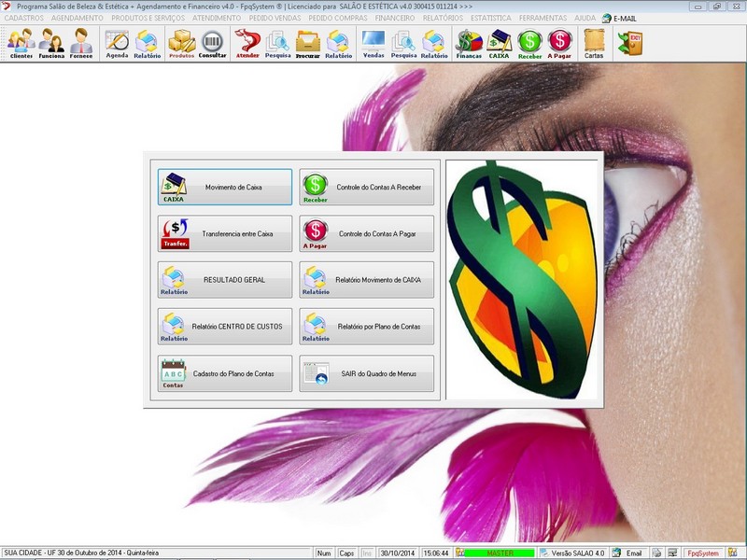Open Relatório CENTRO DE CUSTOS button
This screenshot has width=747, height=560.
(x=225, y=327)
